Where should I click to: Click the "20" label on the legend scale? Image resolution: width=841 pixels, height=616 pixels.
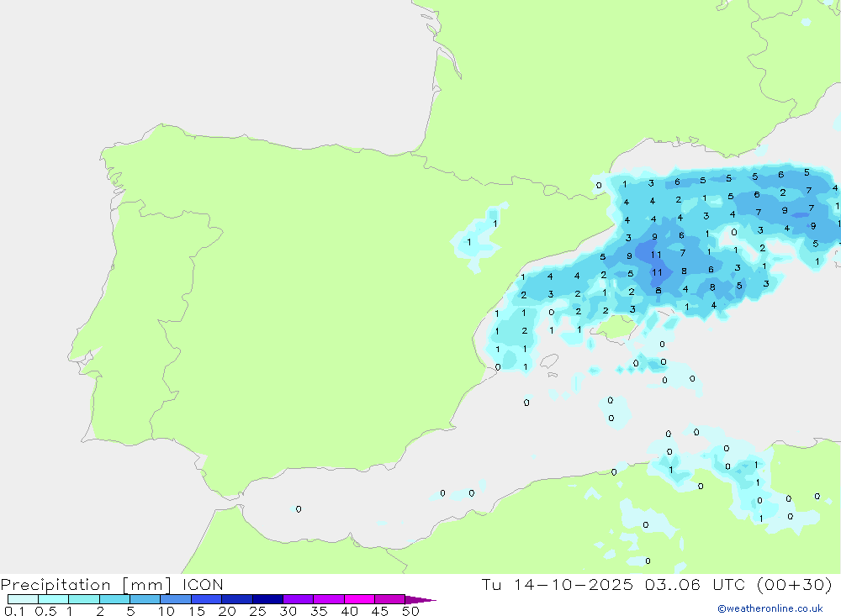click(226, 611)
